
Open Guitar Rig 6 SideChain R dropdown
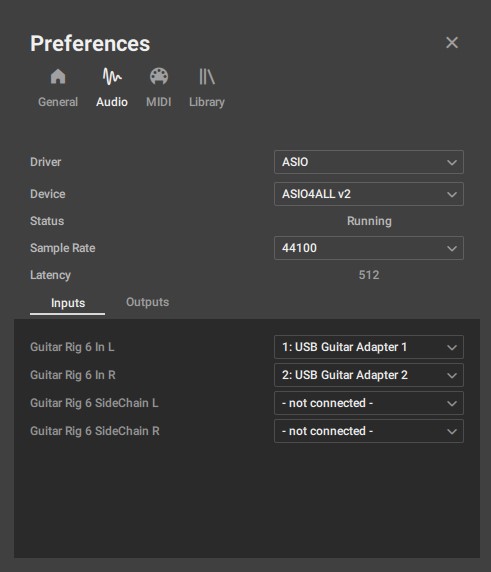[x=369, y=431]
